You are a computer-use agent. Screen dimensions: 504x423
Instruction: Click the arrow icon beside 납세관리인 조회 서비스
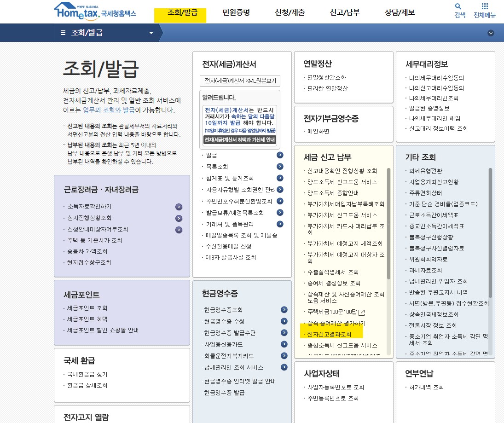(284, 367)
